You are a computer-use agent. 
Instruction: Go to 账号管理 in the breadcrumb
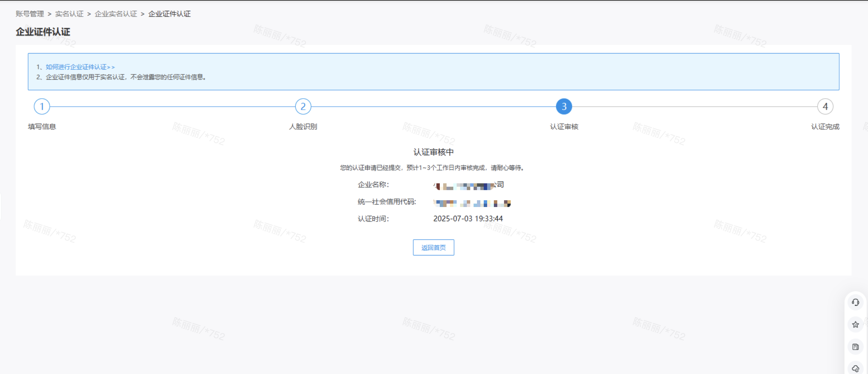(x=30, y=14)
